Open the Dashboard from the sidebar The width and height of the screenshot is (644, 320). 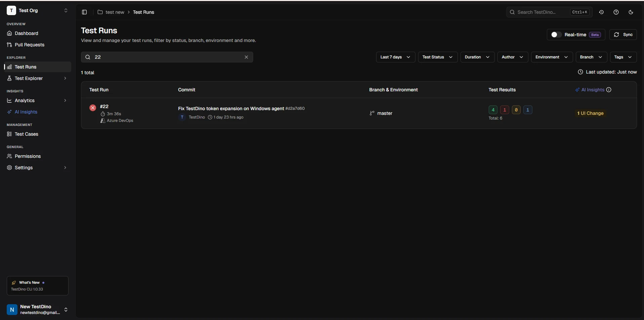click(26, 33)
